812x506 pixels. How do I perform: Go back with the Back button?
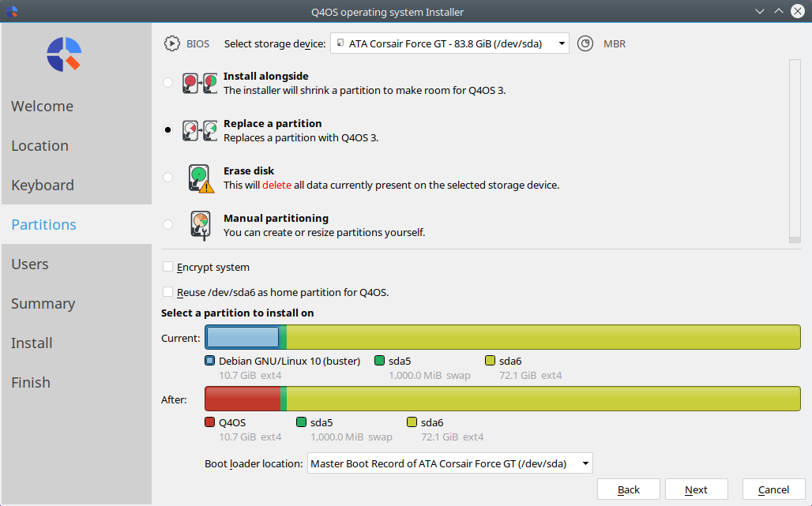pos(629,489)
